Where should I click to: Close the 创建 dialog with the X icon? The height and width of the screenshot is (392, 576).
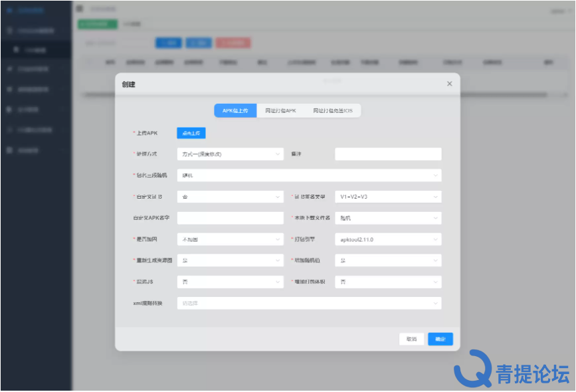[449, 84]
